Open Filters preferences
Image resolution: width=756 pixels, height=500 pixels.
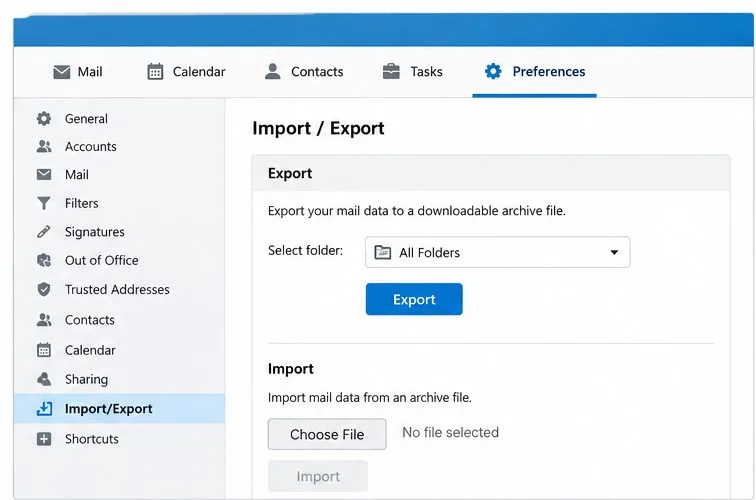tap(119, 203)
